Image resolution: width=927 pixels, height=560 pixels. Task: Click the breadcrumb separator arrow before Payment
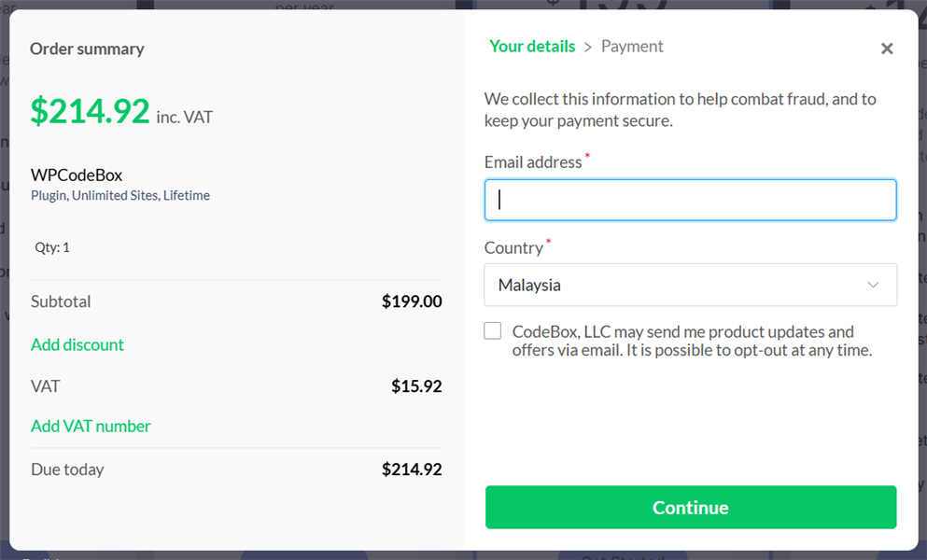pos(588,47)
